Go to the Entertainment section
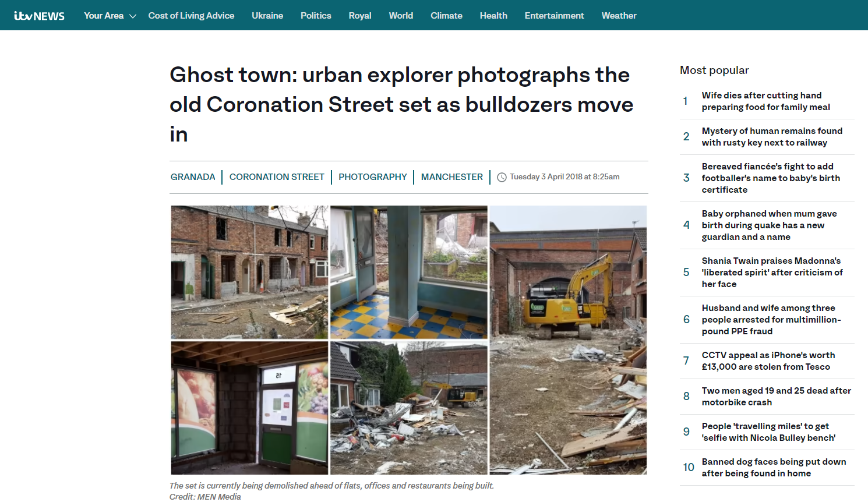Screen dimensions: 868x502 [554, 16]
